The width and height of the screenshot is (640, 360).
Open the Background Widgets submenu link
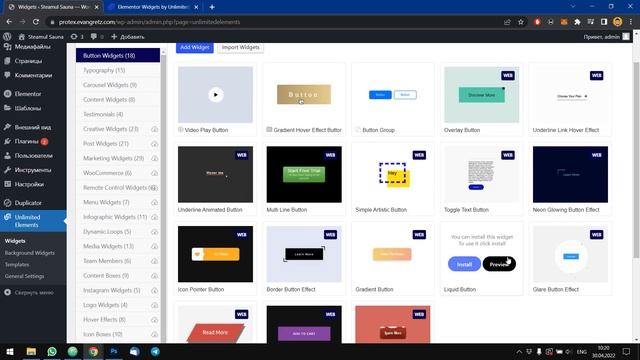[x=29, y=253]
